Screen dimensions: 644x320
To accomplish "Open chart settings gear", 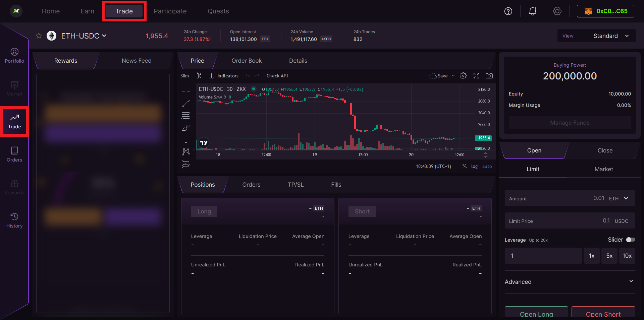I will pos(463,76).
